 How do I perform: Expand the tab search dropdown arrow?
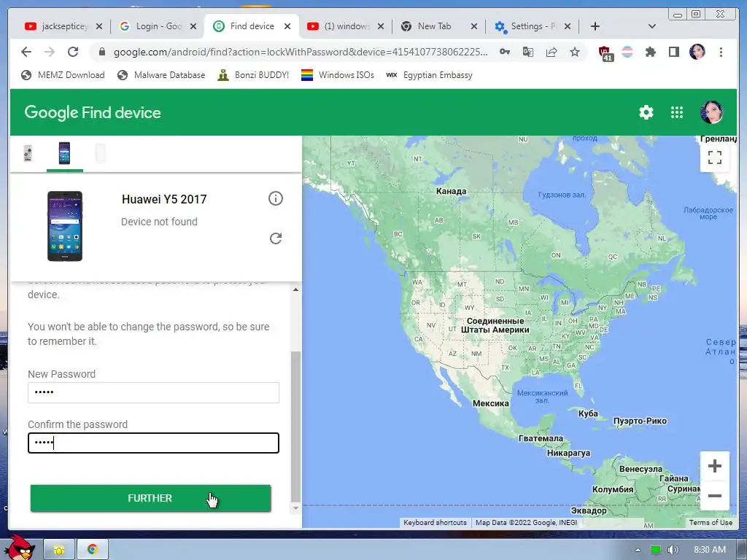click(652, 26)
